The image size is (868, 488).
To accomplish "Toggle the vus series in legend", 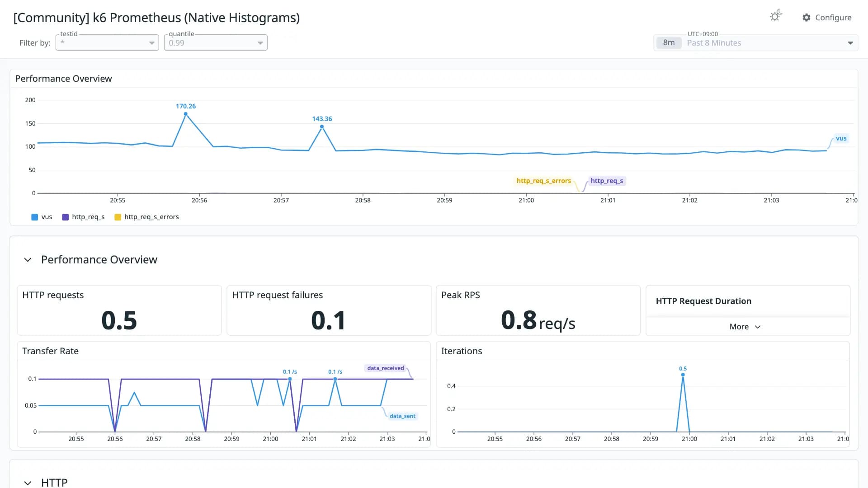I will point(42,217).
